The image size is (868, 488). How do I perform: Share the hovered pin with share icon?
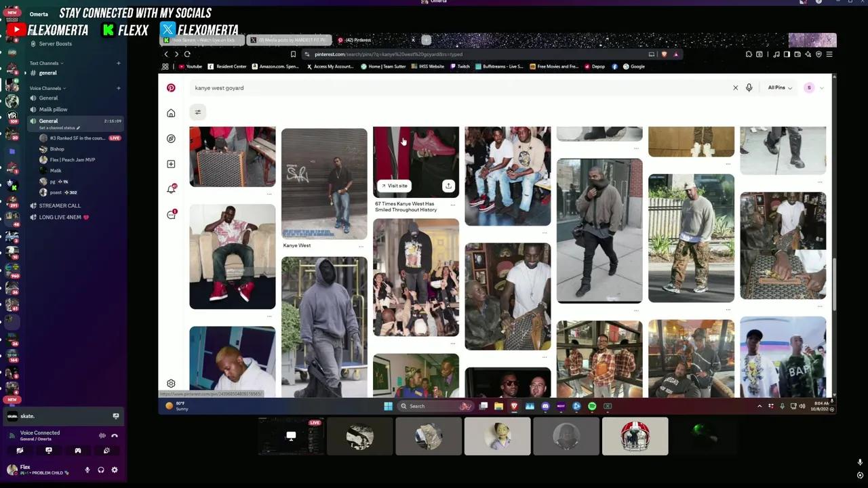(448, 186)
